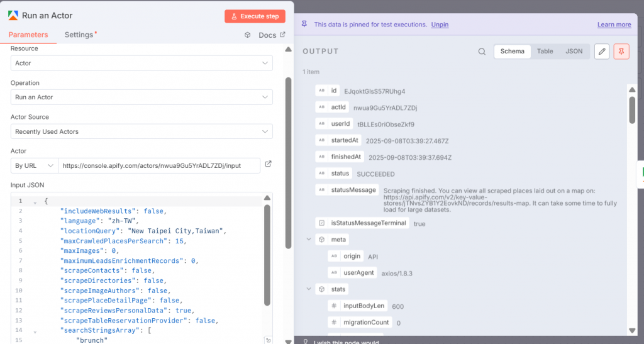Fold the JSON root brace on line 1
The width and height of the screenshot is (644, 344).
click(x=35, y=202)
